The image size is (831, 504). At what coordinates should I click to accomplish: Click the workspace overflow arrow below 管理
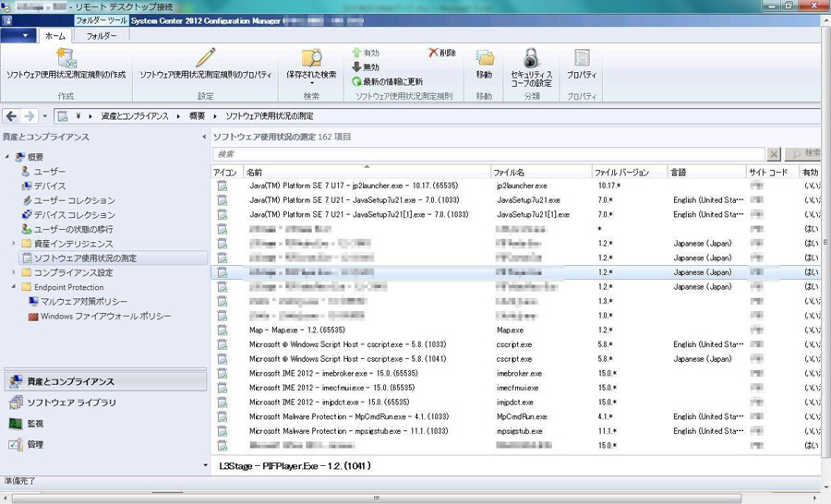tap(205, 465)
